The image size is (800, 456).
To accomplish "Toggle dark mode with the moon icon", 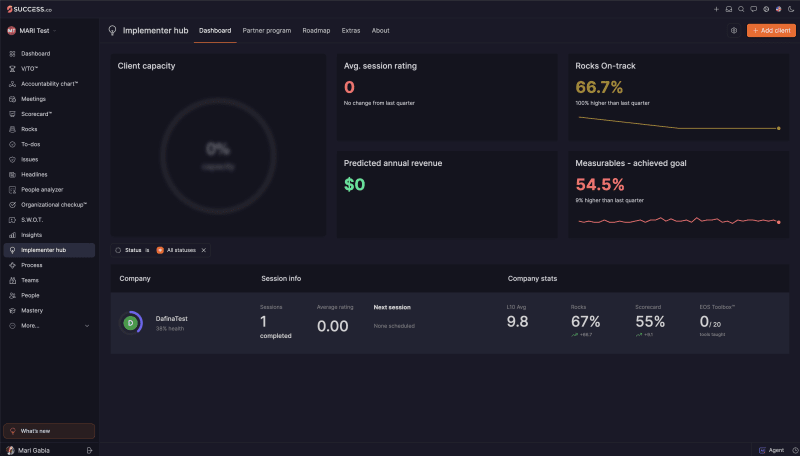I will point(791,9).
